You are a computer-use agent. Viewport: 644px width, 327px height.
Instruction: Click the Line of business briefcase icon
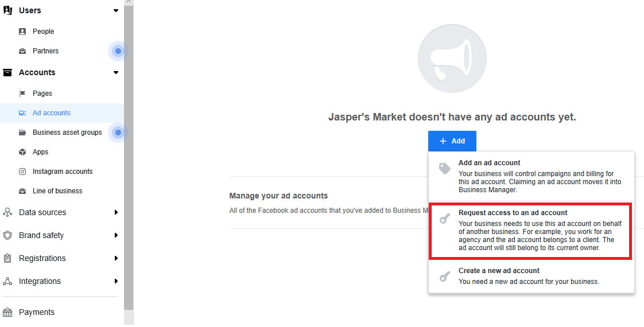point(22,191)
